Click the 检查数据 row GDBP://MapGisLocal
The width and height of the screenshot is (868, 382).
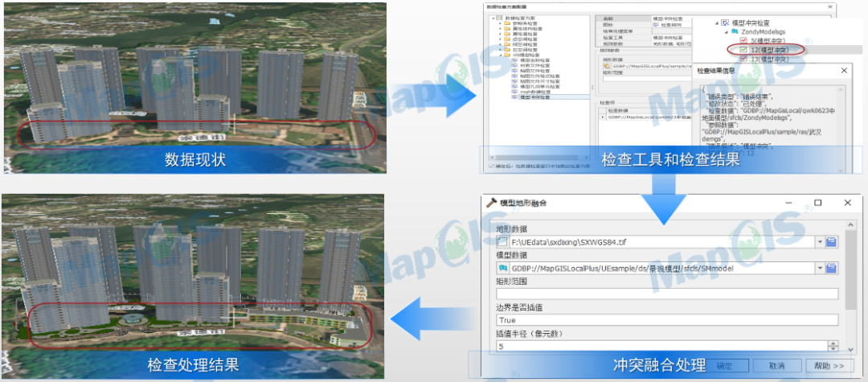click(x=645, y=117)
